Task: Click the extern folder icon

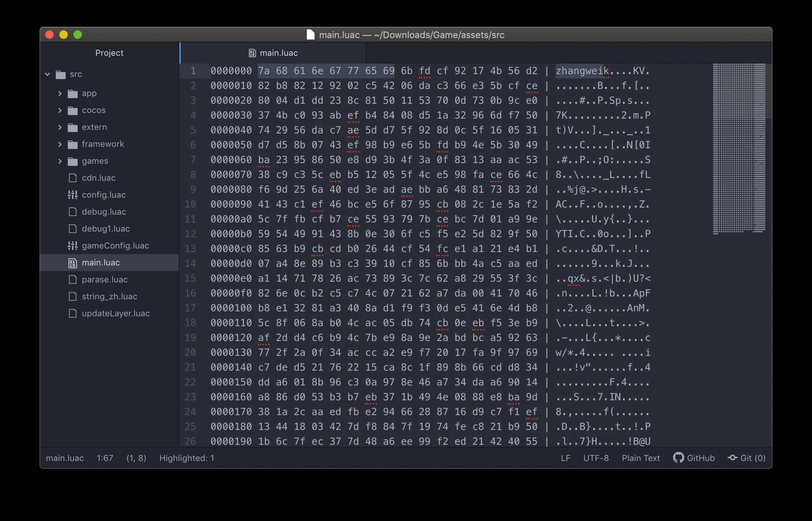Action: pyautogui.click(x=73, y=127)
